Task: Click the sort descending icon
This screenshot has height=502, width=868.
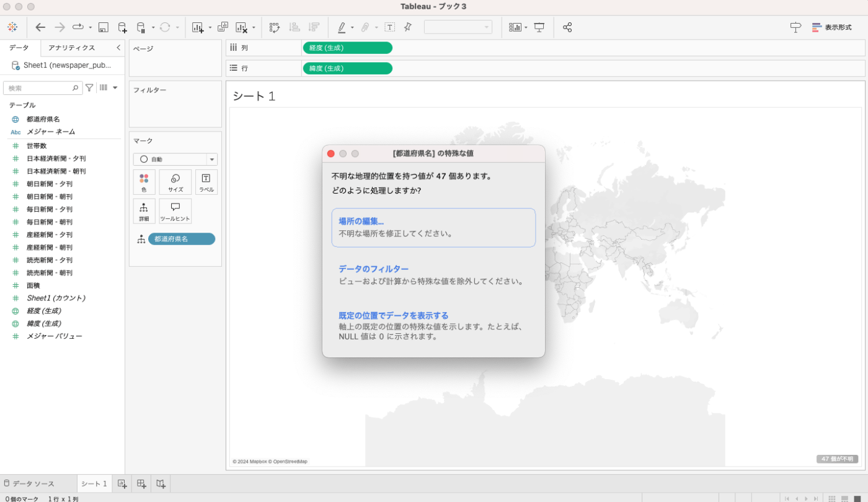Action: click(x=314, y=27)
